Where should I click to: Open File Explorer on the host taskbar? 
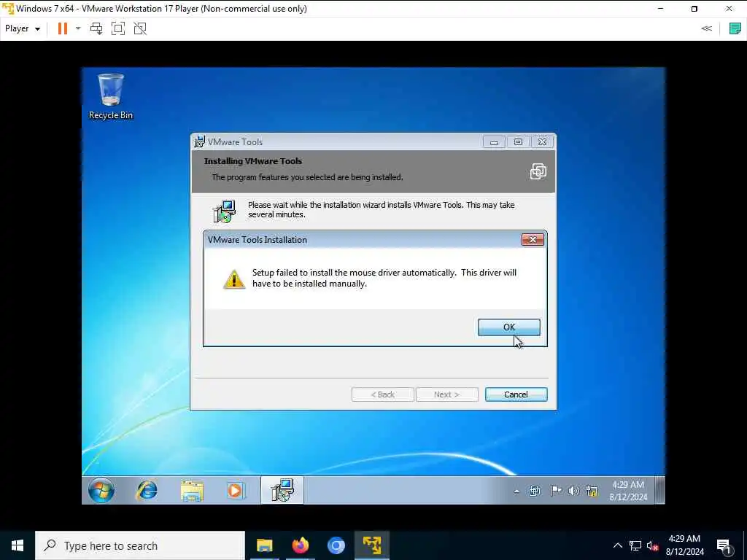264,545
